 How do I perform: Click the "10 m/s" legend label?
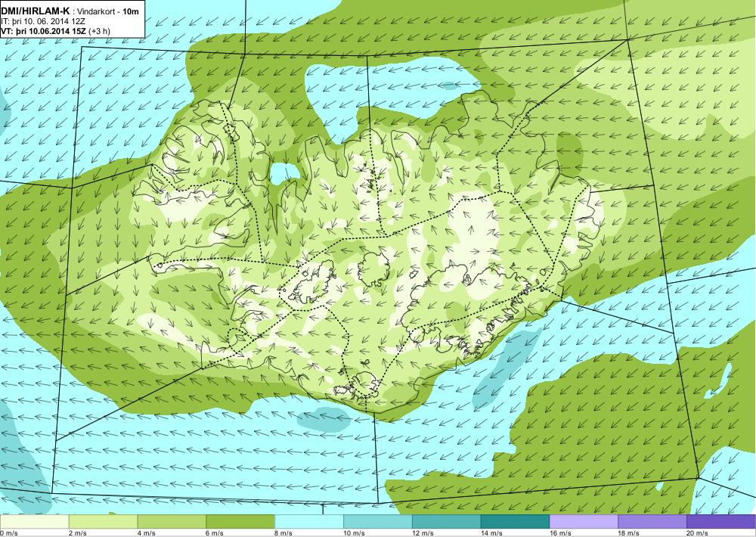[355, 533]
